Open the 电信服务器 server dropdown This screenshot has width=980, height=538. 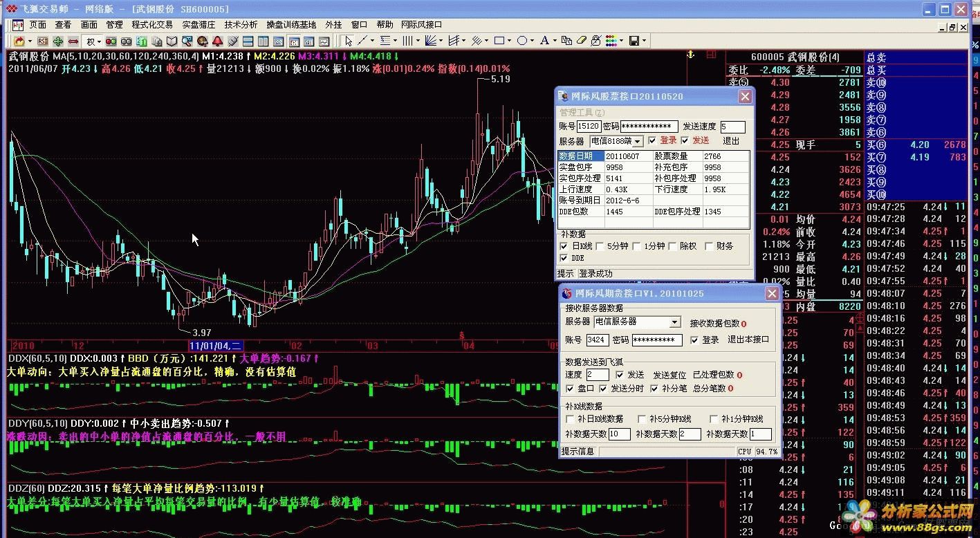click(x=675, y=322)
